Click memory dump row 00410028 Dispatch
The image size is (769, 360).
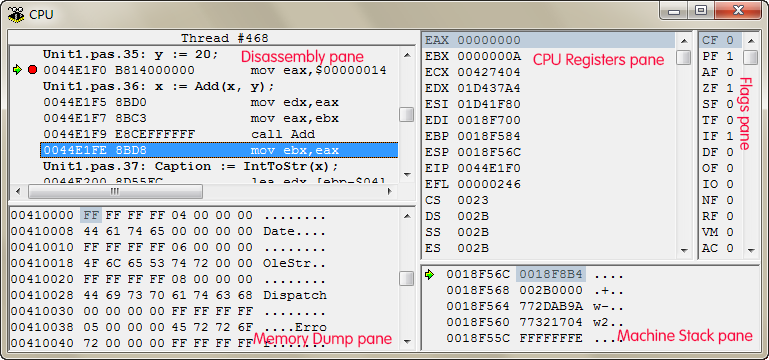(x=168, y=295)
